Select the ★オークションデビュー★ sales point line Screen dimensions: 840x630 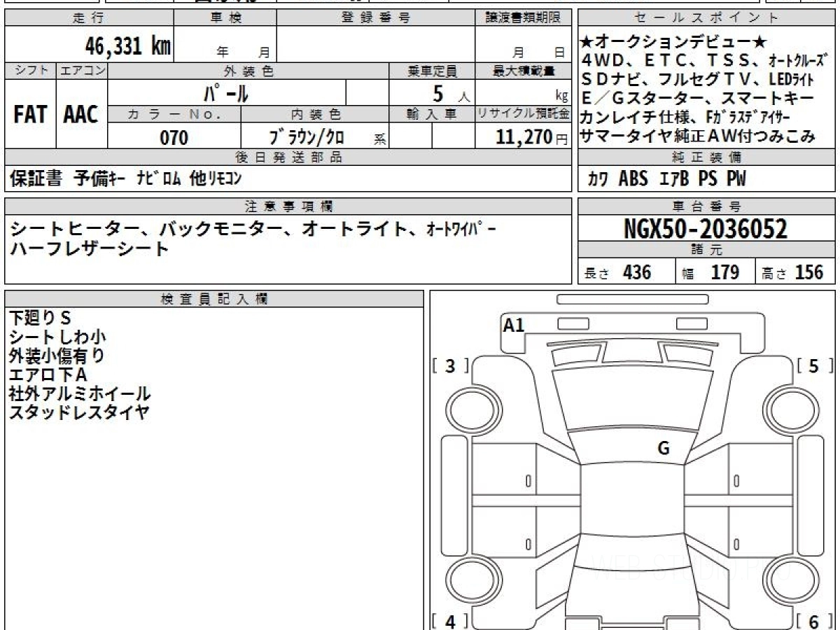tap(674, 41)
